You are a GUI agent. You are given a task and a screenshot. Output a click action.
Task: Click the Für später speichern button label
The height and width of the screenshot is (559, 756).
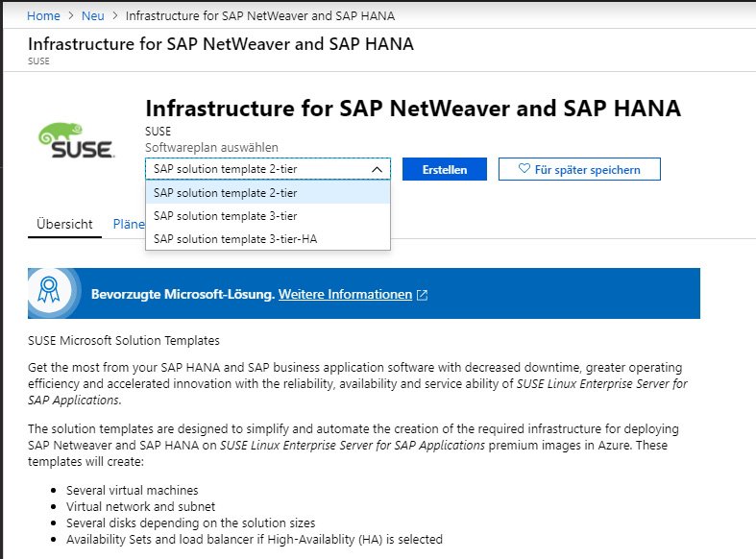click(x=588, y=169)
